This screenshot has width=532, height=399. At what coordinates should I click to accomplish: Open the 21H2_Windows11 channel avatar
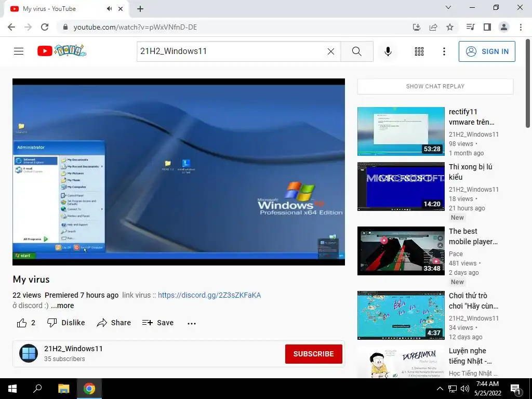pos(29,353)
